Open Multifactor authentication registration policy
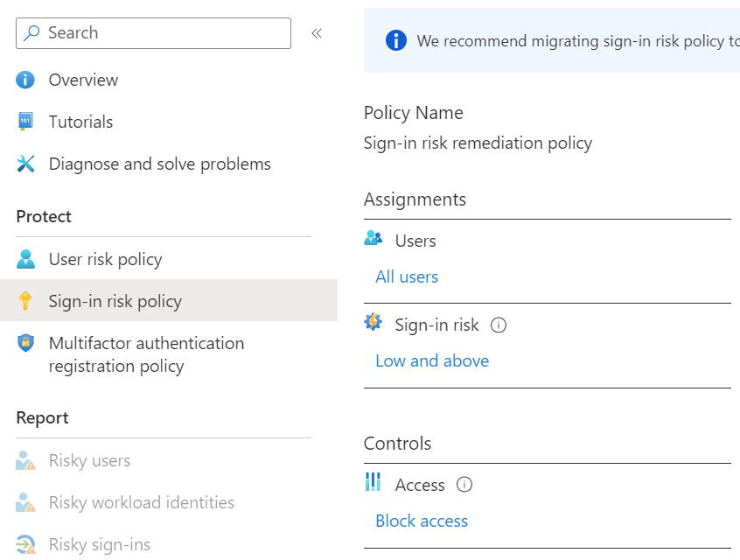Image resolution: width=740 pixels, height=560 pixels. [146, 354]
